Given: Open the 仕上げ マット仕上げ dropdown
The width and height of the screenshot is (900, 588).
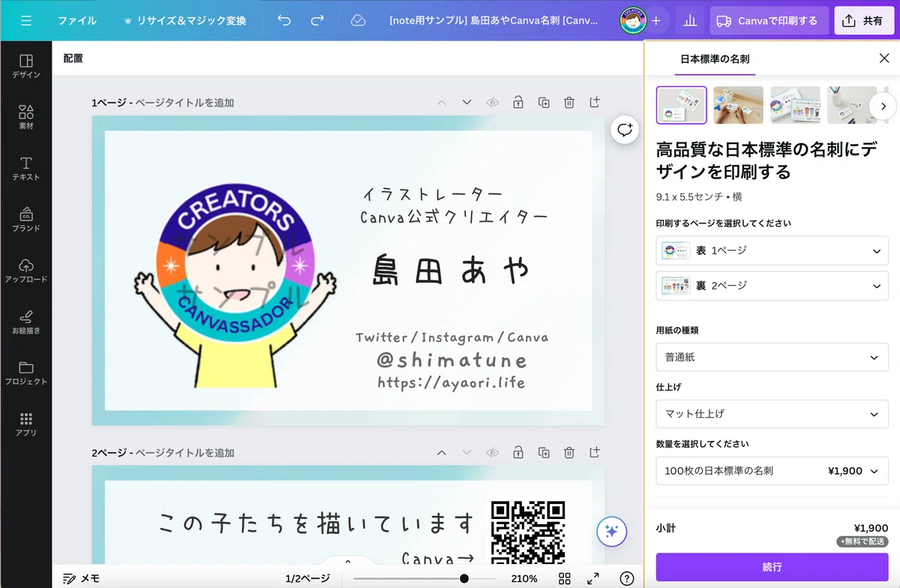Looking at the screenshot, I should (772, 414).
